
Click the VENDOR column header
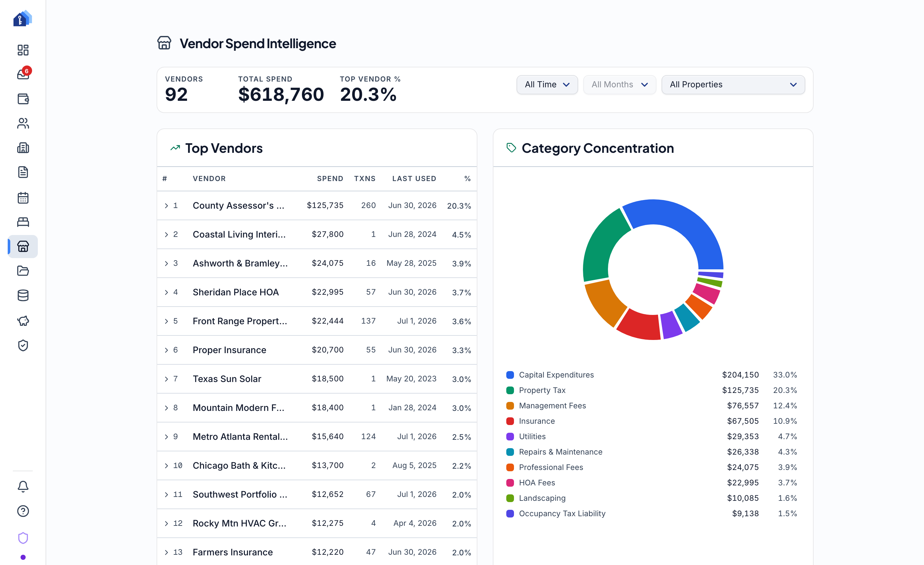(209, 178)
